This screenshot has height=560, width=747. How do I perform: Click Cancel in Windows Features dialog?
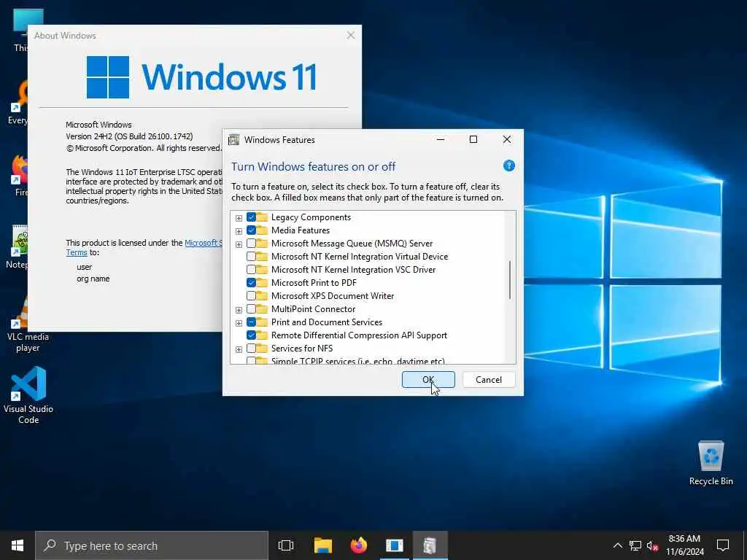click(489, 379)
